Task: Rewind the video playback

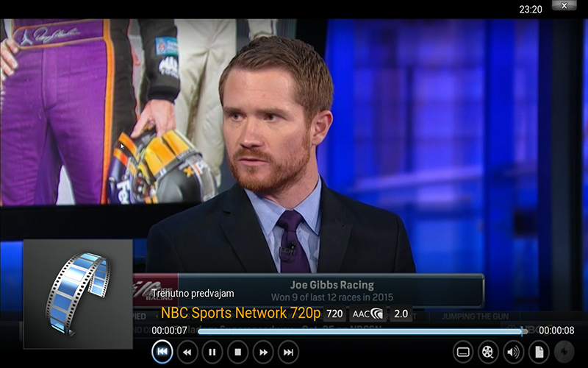Action: (187, 352)
